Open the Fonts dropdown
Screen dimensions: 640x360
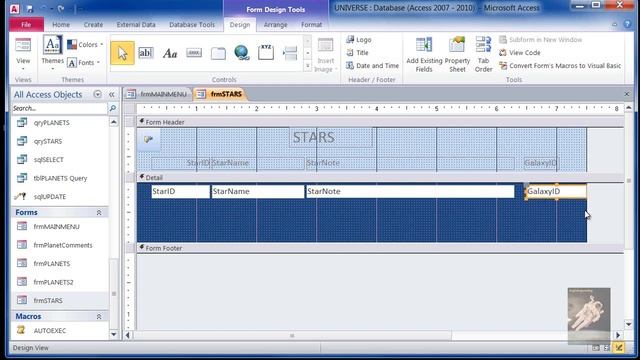coord(84,62)
